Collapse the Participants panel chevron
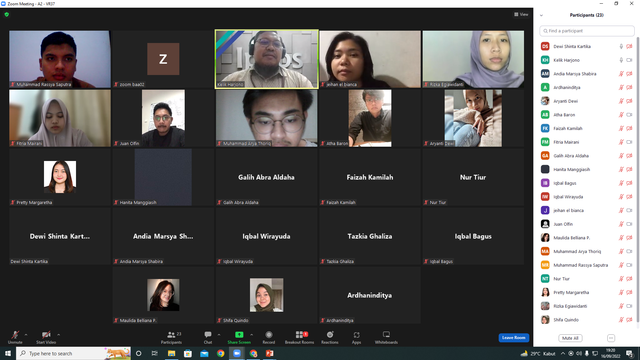Image resolution: width=640 pixels, height=360 pixels. (x=541, y=16)
